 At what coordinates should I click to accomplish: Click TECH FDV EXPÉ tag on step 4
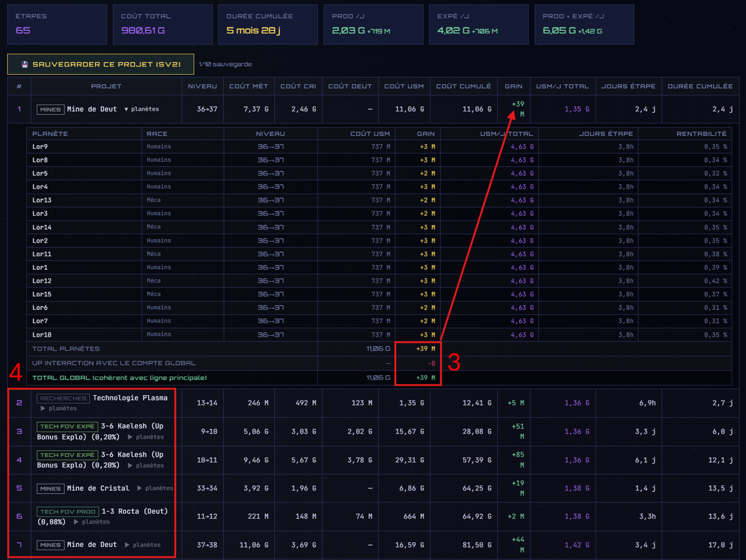[67, 455]
